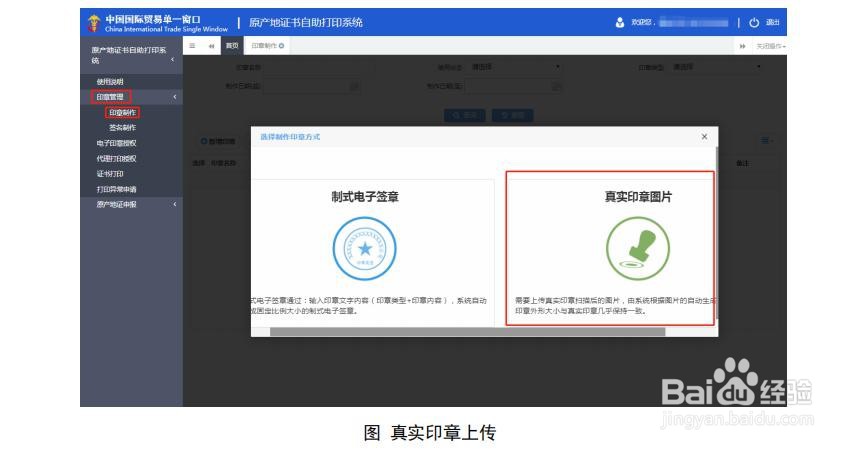The image size is (862, 449).
Task: Open 打印异常申请 in the sidebar
Action: [x=117, y=189]
